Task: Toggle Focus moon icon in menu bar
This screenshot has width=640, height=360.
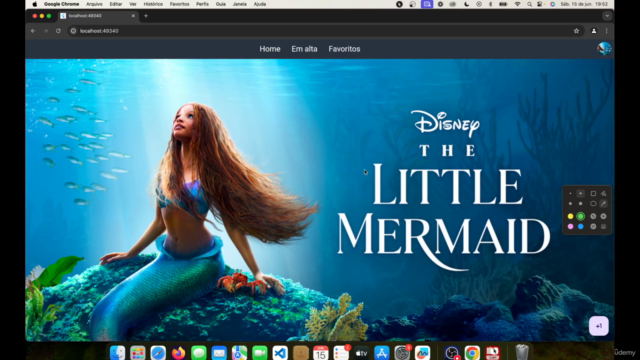Action: (x=467, y=4)
